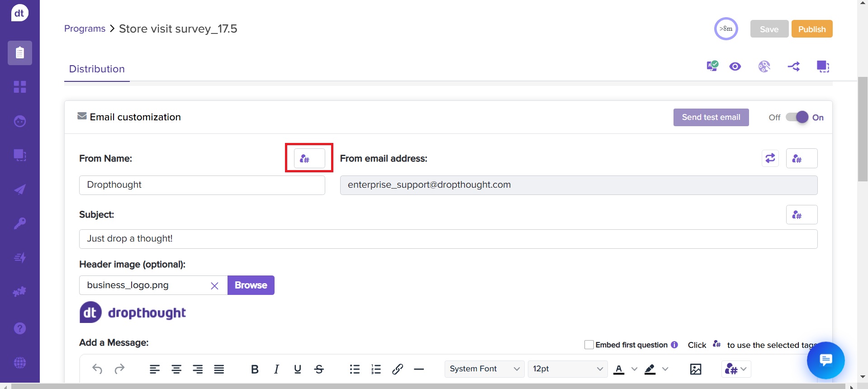The width and height of the screenshot is (868, 389).
Task: Align message text right
Action: click(x=198, y=369)
